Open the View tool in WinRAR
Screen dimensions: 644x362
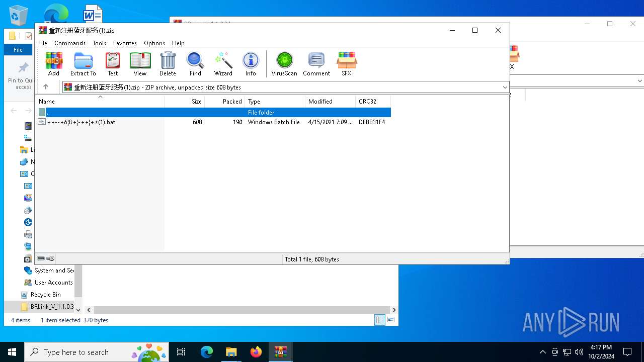click(140, 64)
